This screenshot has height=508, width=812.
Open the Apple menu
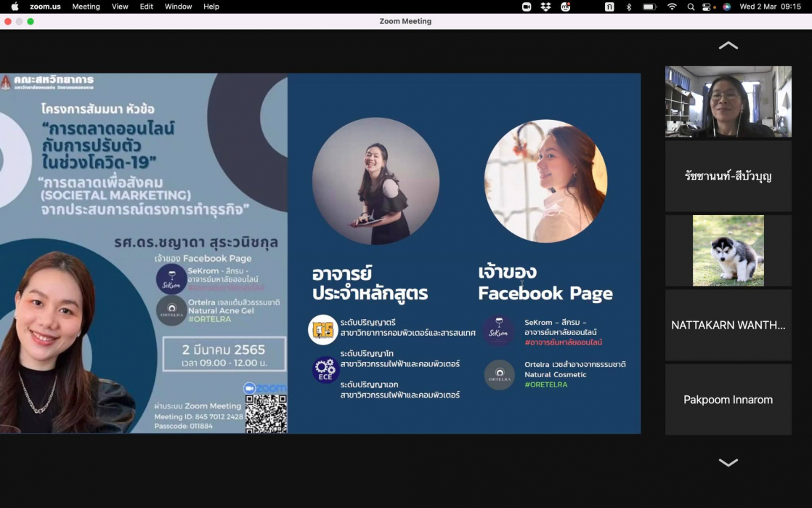point(15,7)
